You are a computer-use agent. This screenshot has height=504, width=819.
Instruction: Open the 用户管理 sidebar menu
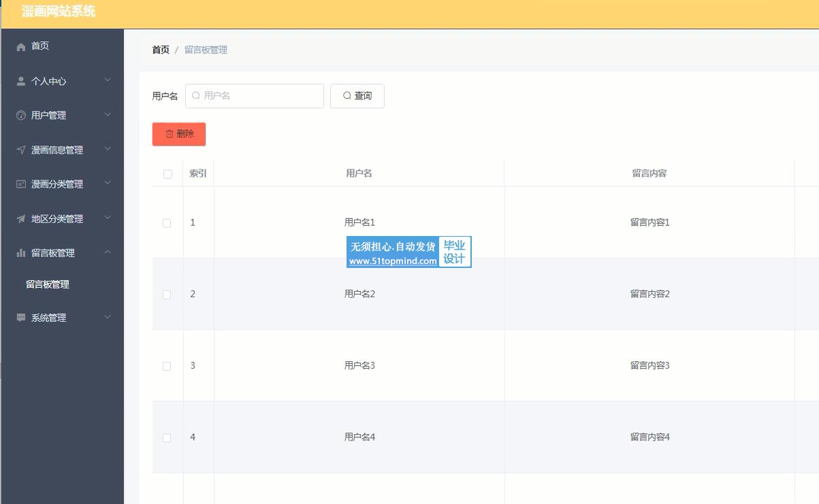coord(62,116)
